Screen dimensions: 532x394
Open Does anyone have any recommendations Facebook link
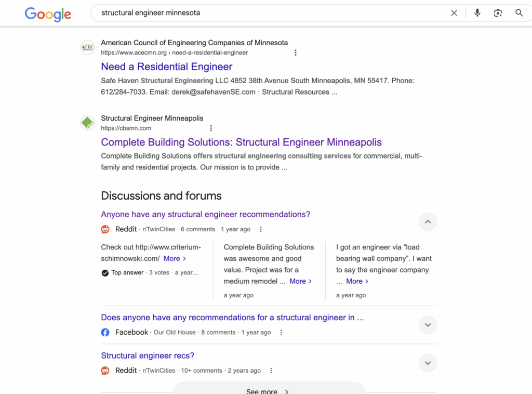pyautogui.click(x=232, y=317)
